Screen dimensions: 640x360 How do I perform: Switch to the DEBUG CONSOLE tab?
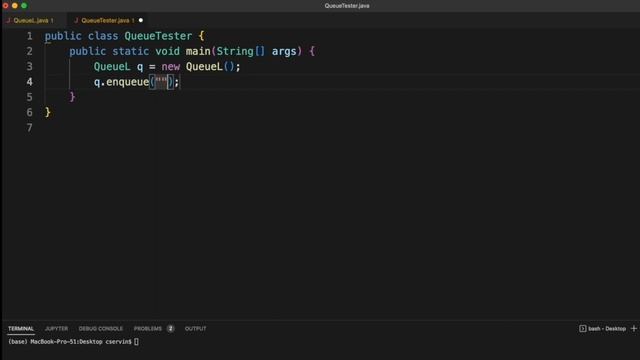point(100,329)
